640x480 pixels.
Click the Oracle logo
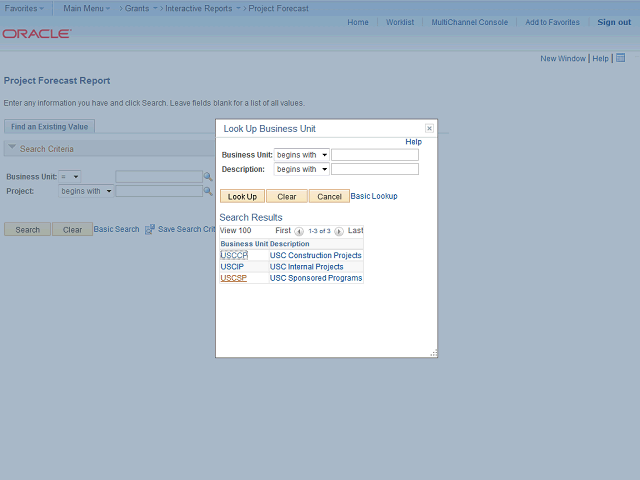[37, 33]
